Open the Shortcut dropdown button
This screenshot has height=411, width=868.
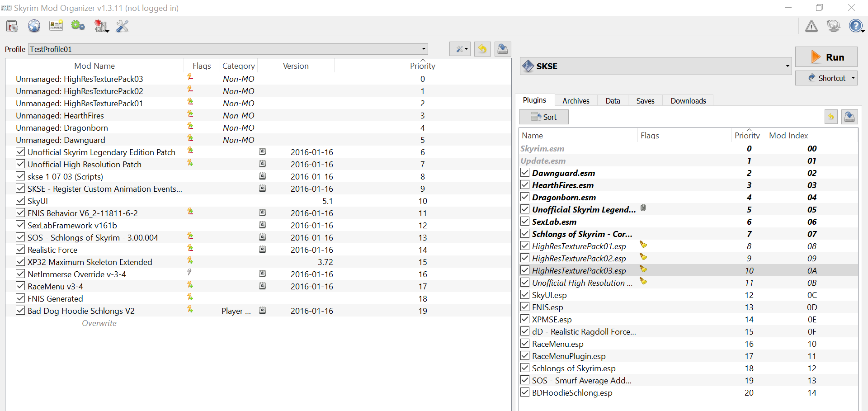point(826,78)
